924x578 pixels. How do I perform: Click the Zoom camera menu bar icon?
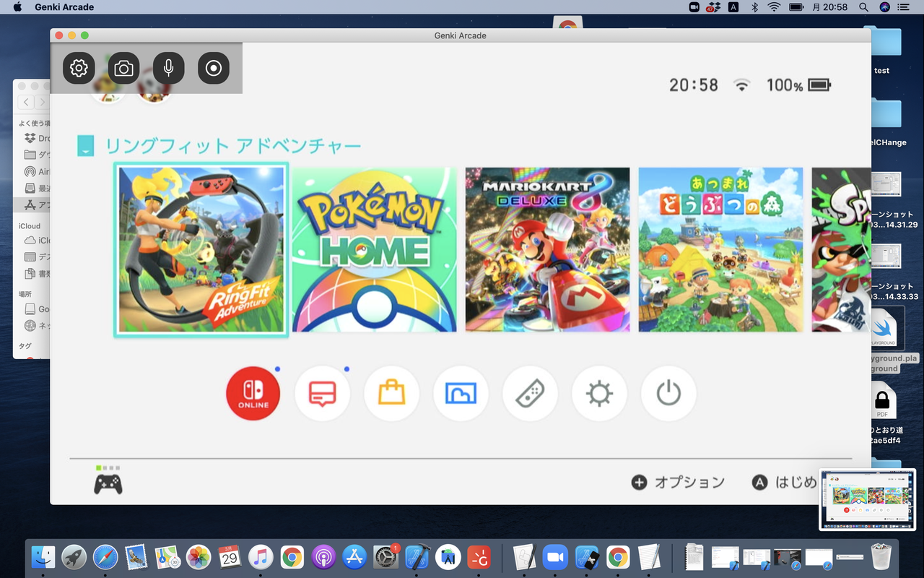pyautogui.click(x=694, y=7)
